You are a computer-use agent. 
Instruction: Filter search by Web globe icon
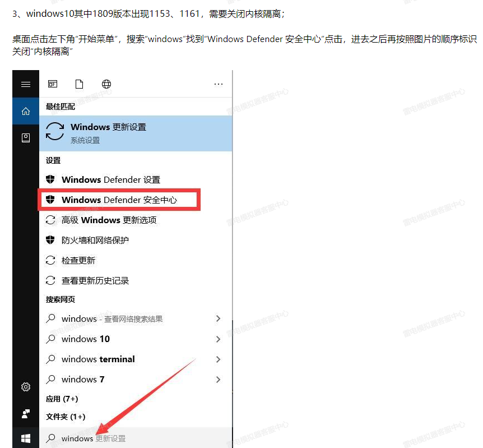(x=106, y=84)
